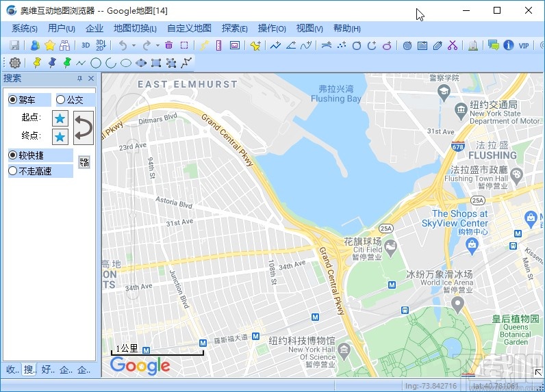Expand the Undo history dropdown arrow
Image resolution: width=545 pixels, height=392 pixels.
134,45
